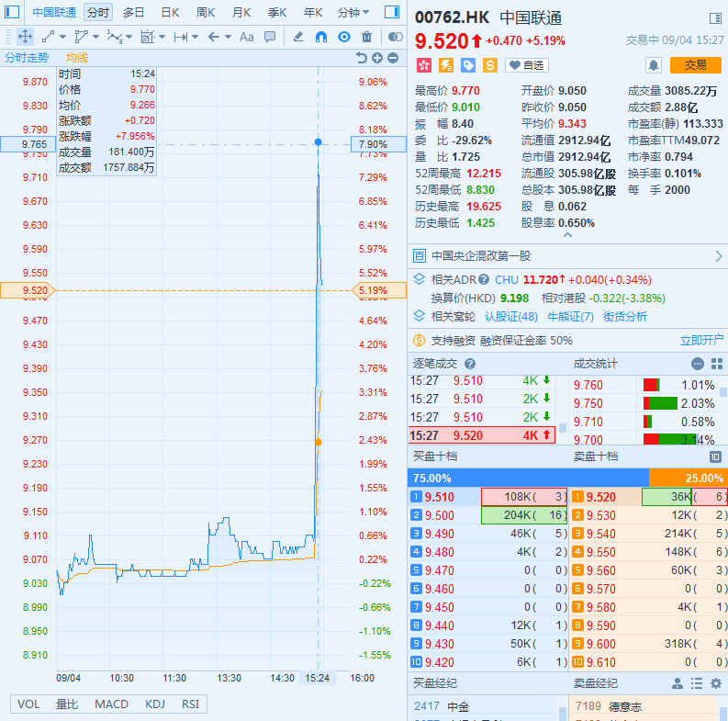Toggle the 10-level depth icon
728x721 pixels.
(715, 456)
